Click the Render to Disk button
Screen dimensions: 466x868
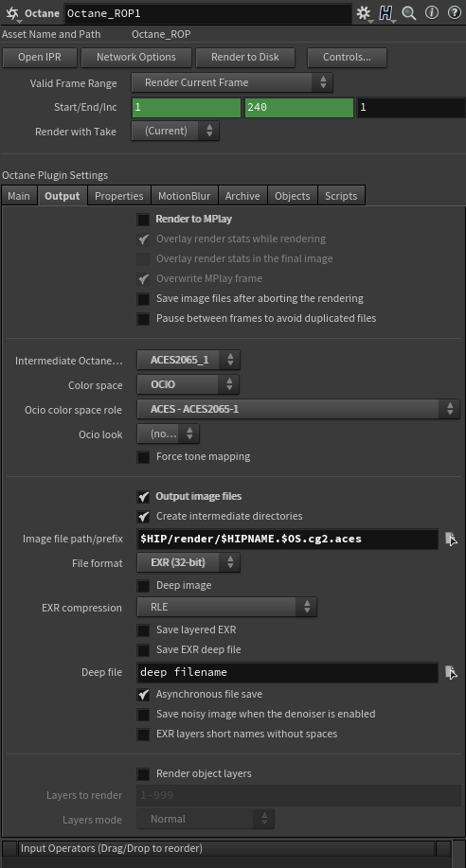pyautogui.click(x=245, y=57)
